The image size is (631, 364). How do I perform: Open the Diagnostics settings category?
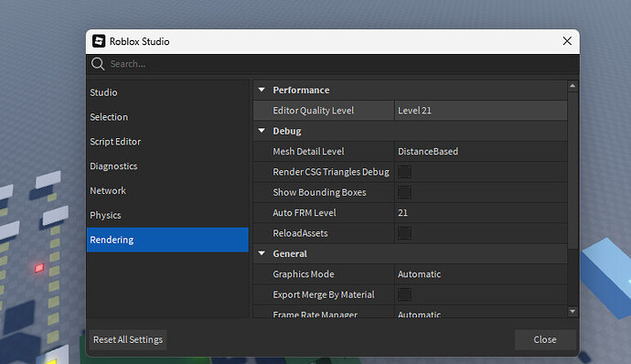pos(167,166)
